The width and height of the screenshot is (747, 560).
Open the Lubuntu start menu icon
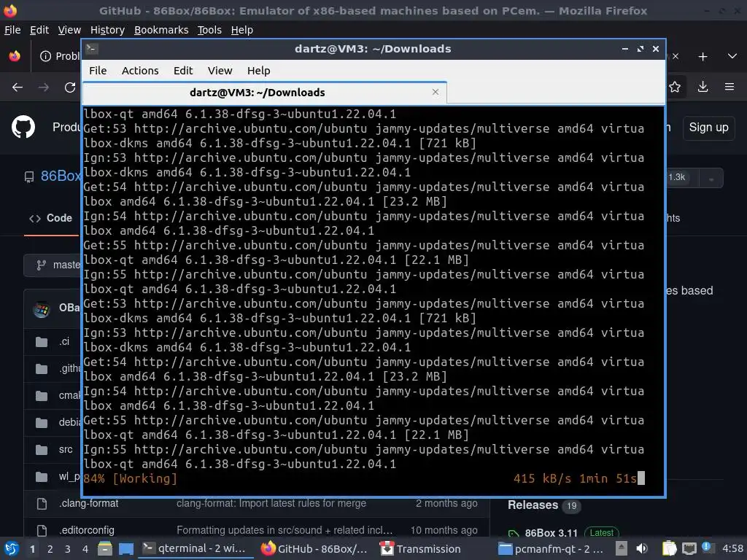click(x=11, y=549)
